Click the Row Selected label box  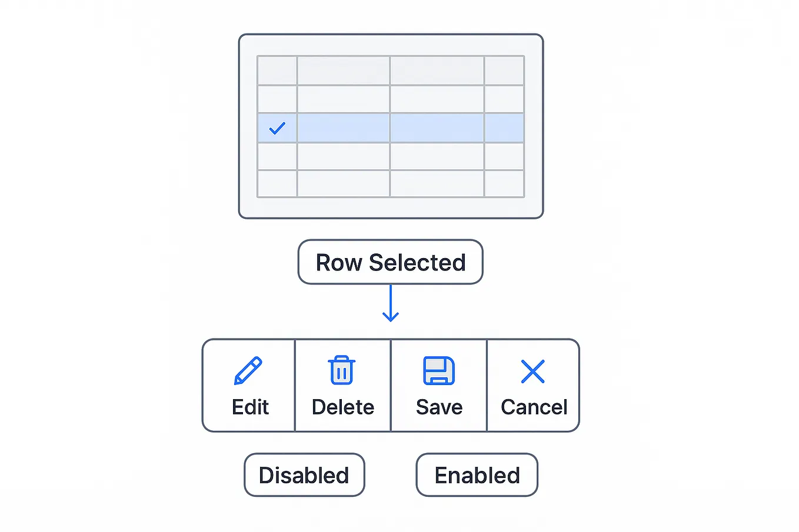point(391,262)
